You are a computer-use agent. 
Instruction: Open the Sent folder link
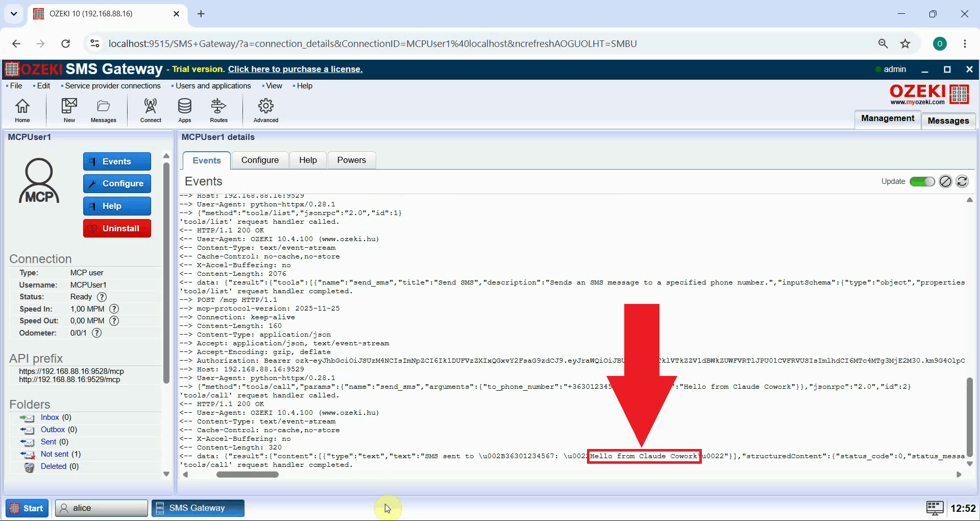[48, 442]
